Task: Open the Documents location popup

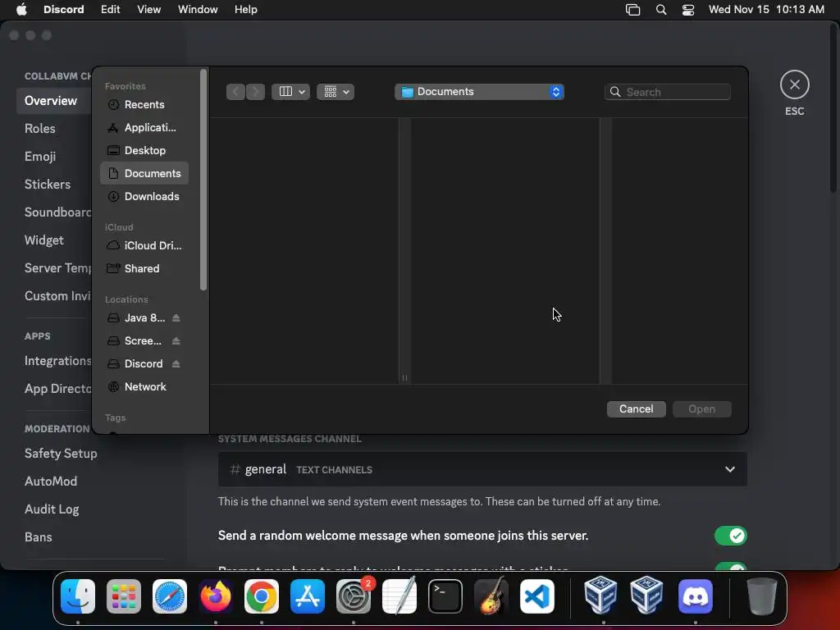Action: coord(479,92)
